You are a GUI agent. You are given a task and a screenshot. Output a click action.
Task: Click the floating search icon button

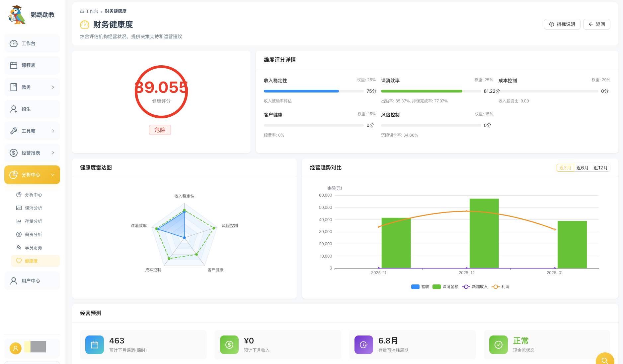pyautogui.click(x=604, y=360)
